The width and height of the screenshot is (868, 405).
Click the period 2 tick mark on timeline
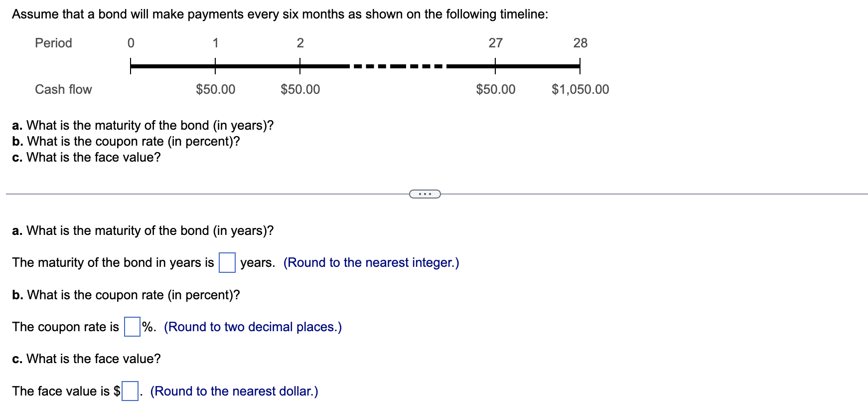300,66
